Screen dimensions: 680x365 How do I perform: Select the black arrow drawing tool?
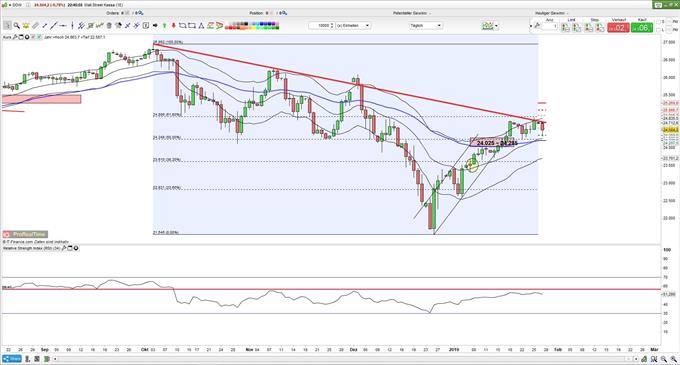coord(155,26)
